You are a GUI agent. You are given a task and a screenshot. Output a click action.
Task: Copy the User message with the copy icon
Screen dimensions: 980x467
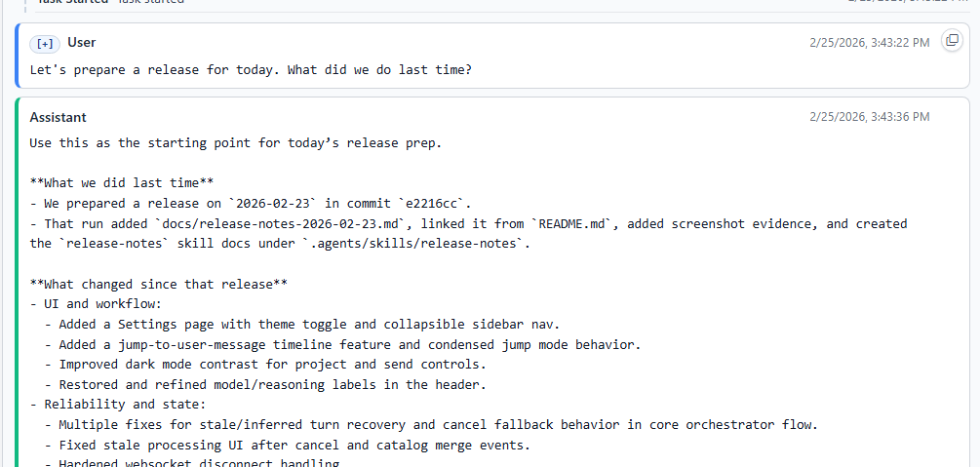[952, 41]
